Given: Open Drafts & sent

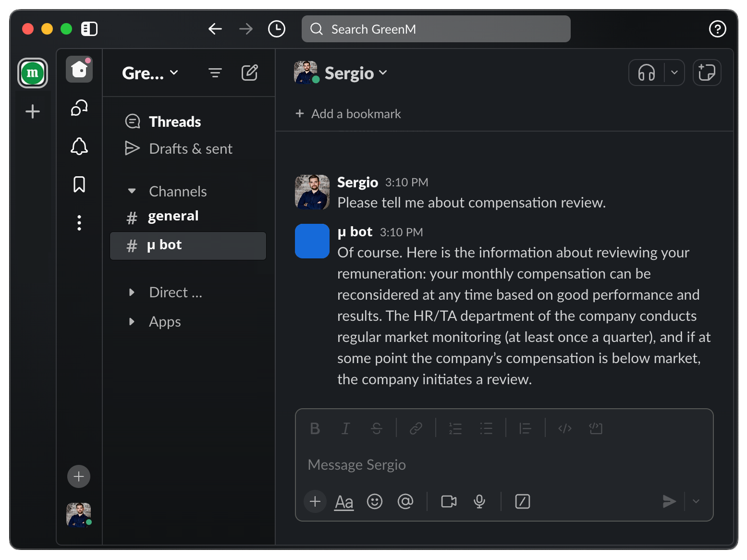Looking at the screenshot, I should point(191,149).
